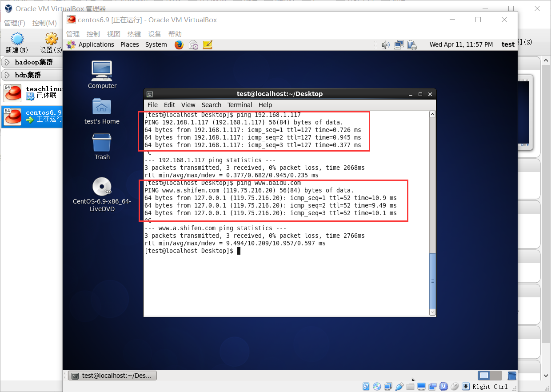Click the hard disk activity status icon

(366, 386)
